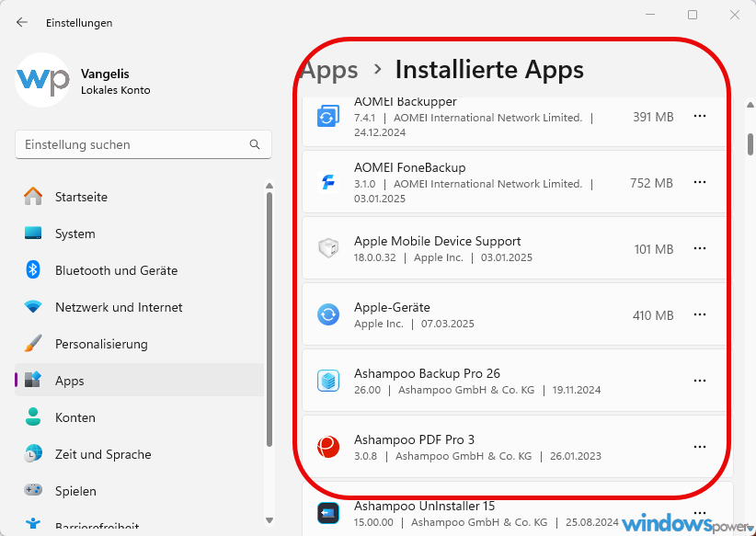Open the Vangelis profile picture
The height and width of the screenshot is (536, 756).
click(x=42, y=80)
